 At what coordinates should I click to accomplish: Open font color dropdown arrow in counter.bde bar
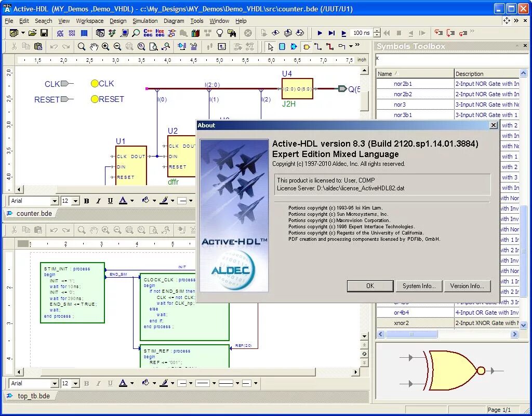132,201
